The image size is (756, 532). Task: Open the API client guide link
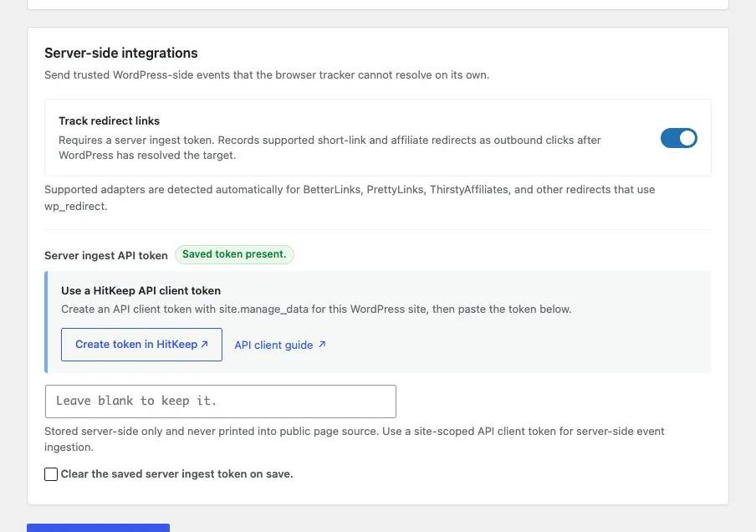tap(280, 345)
